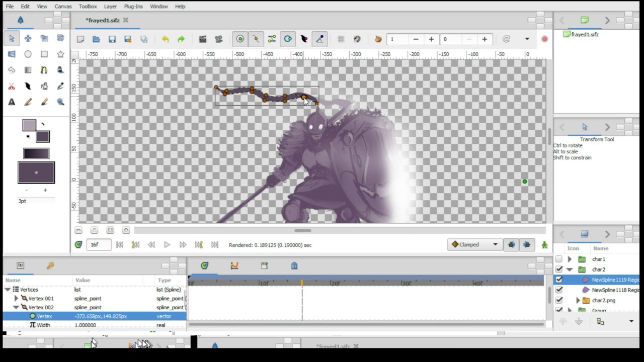
Task: Play the animation
Action: (167, 245)
